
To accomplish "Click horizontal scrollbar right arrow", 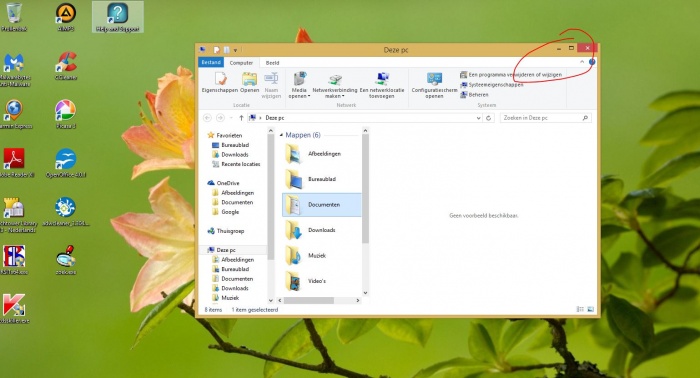I will 358,300.
